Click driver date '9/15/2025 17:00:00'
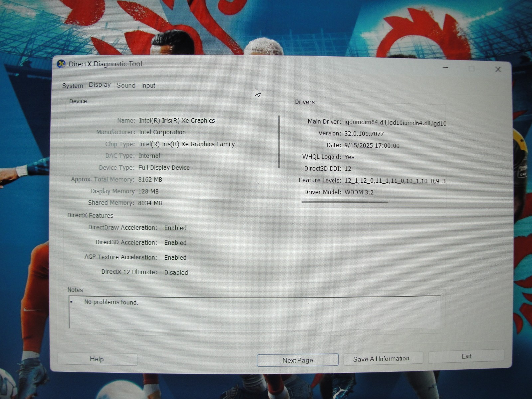The width and height of the screenshot is (532, 399). pos(372,146)
